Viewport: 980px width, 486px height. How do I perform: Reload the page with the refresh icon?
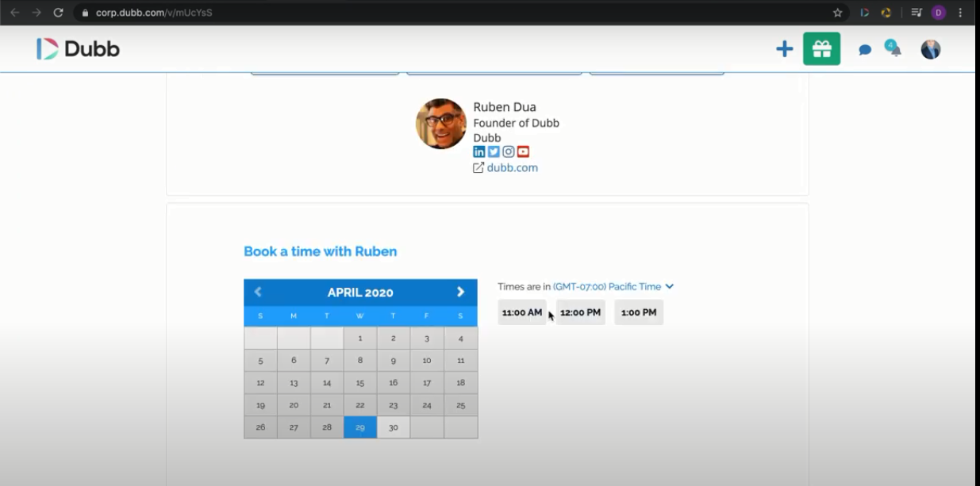click(x=58, y=13)
